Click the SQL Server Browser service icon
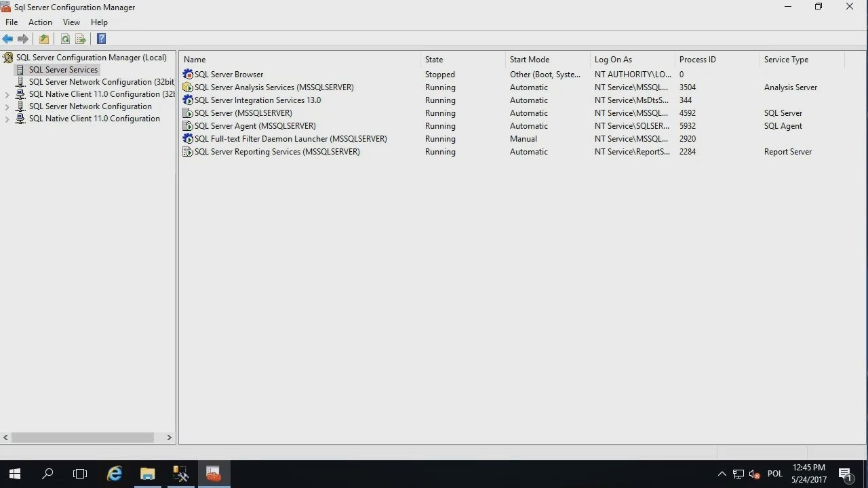 (188, 75)
